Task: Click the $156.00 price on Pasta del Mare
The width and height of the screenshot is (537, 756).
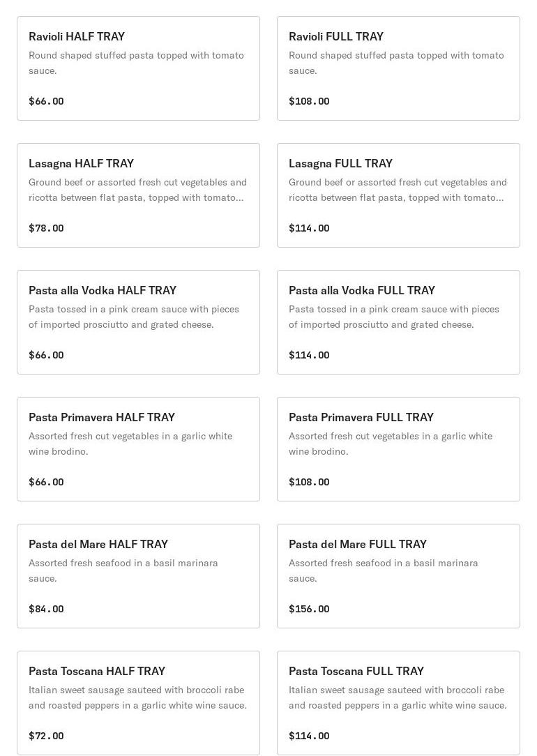Action: click(309, 609)
